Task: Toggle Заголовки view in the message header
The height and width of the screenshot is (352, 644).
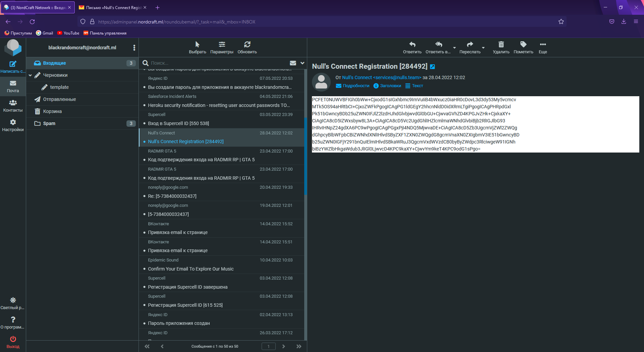Action: point(387,86)
